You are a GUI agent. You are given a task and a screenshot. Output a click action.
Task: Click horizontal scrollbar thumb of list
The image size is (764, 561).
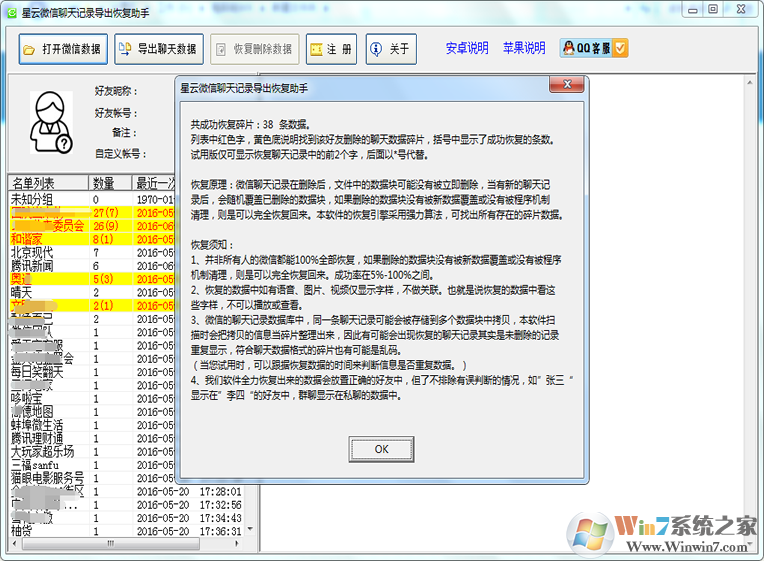point(111,543)
